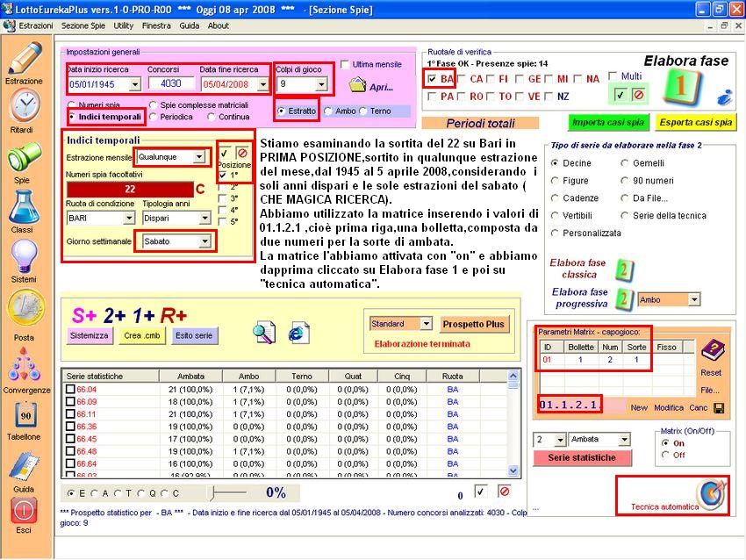Open the Spie flashlight icon
Viewport: 746px width, 560px height.
tap(24, 157)
